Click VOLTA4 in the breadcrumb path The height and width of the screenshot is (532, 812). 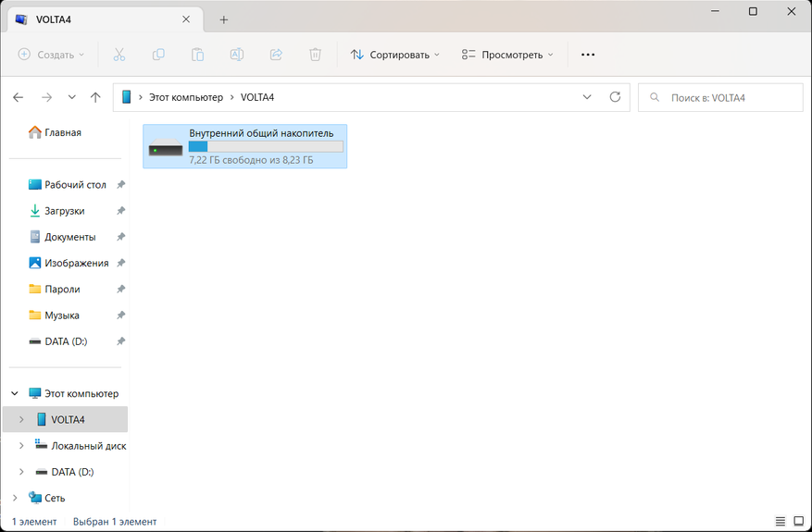257,97
